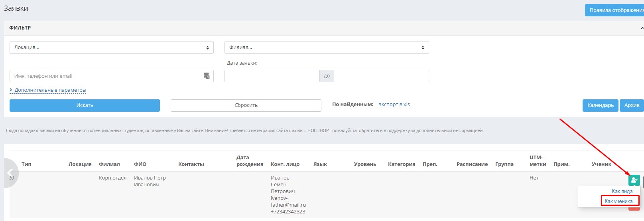
Task: Open the Филиал dropdown
Action: (x=327, y=47)
